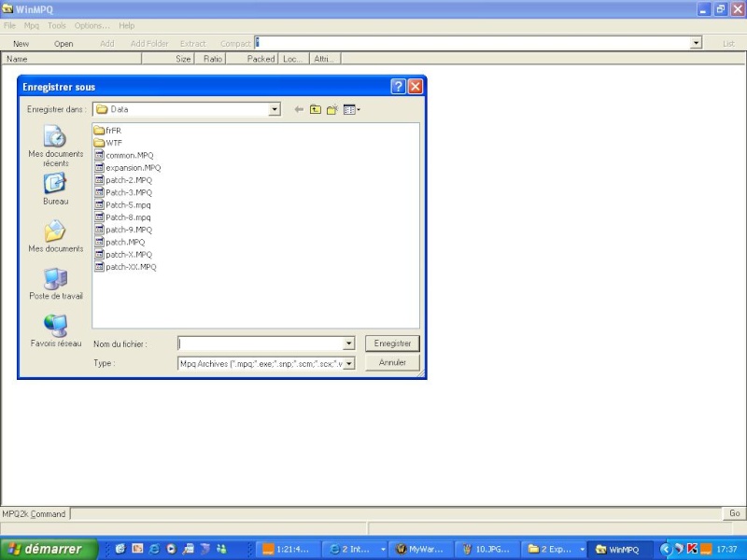Image resolution: width=747 pixels, height=560 pixels.
Task: Select patch-2.MPQ file
Action: tap(123, 180)
